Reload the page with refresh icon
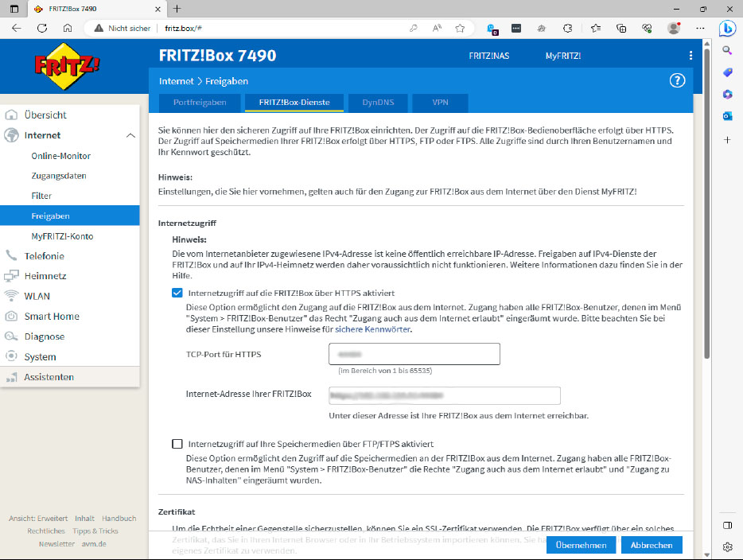Viewport: 743px width, 560px height. [x=42, y=28]
